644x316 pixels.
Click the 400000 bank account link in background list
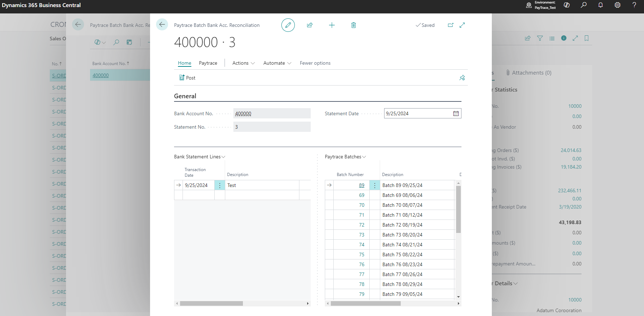pyautogui.click(x=101, y=75)
